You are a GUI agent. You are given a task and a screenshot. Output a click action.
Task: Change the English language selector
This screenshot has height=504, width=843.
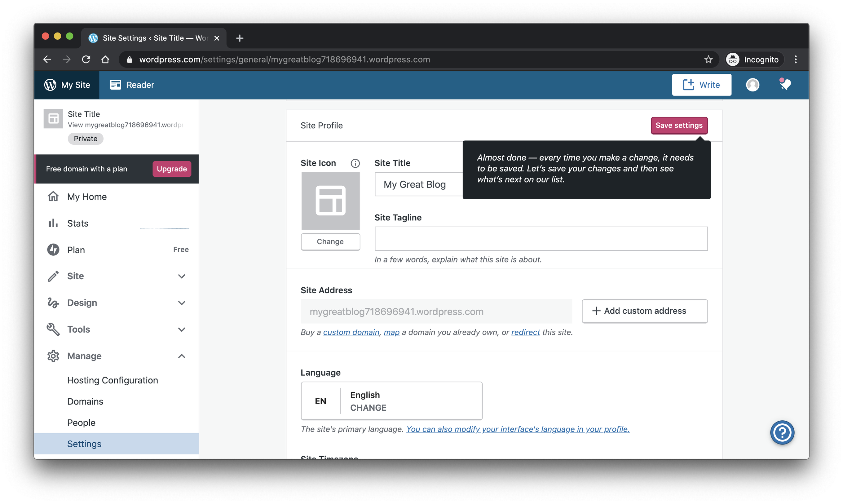(x=391, y=401)
